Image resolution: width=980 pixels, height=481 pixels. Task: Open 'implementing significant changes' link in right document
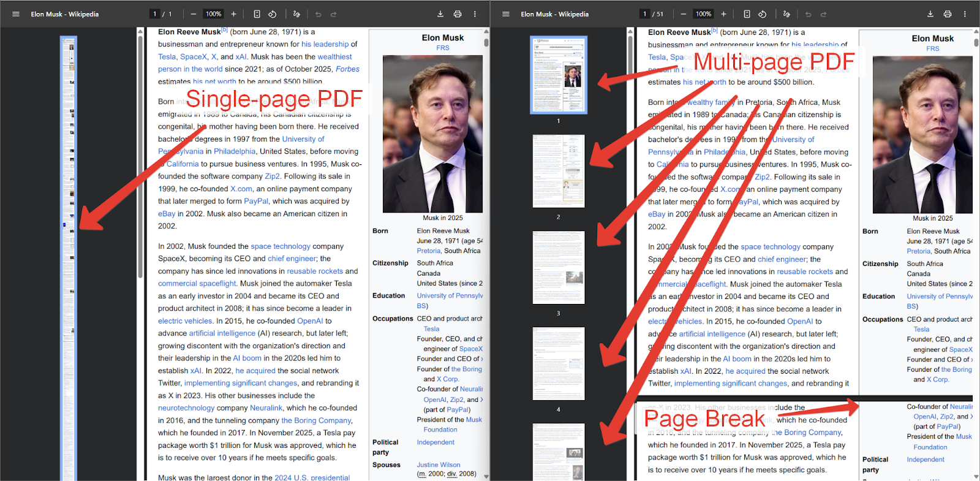click(x=731, y=384)
